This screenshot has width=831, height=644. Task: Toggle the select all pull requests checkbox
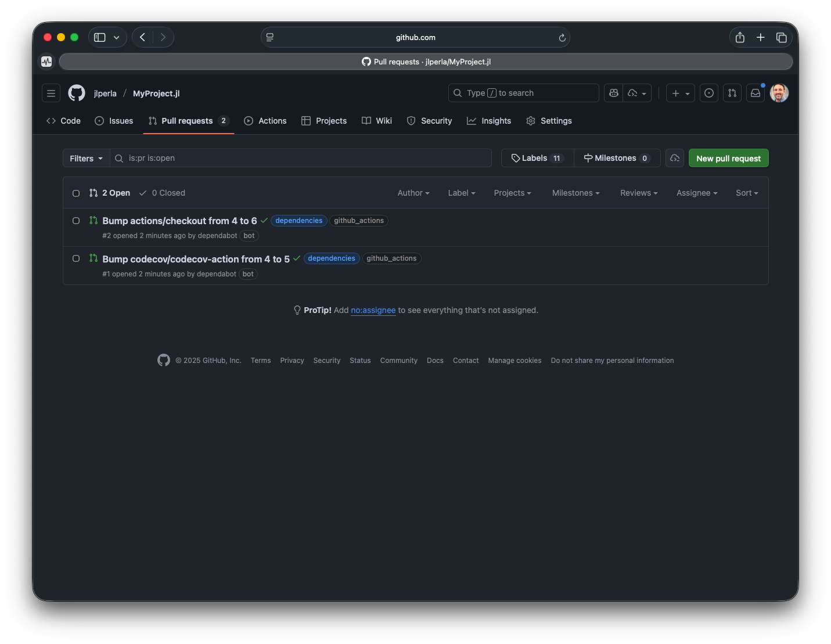76,193
